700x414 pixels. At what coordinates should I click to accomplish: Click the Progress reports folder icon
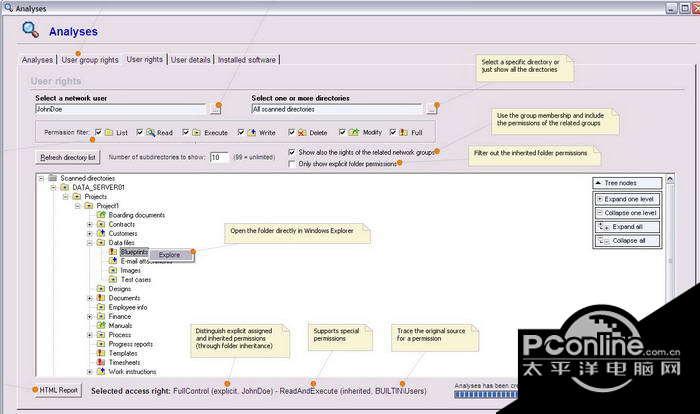coord(101,344)
